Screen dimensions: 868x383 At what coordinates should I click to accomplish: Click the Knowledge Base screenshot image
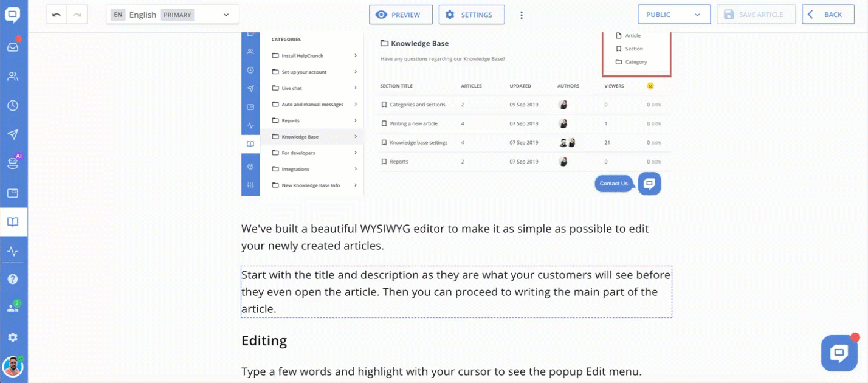click(456, 114)
